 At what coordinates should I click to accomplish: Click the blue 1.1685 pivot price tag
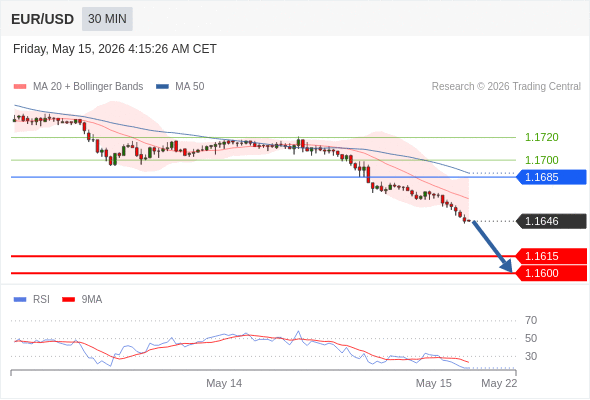tap(551, 177)
